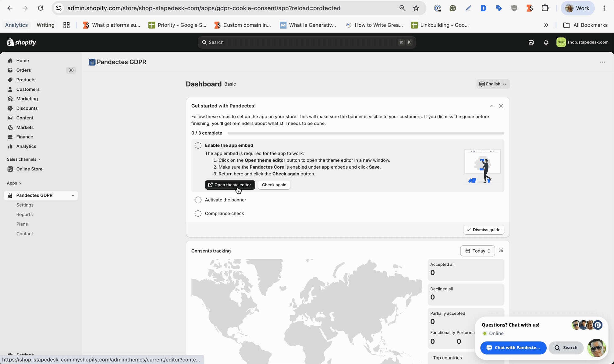Screen dimensions: 614x364
Task: Open Marketing in the sidebar
Action: click(x=27, y=99)
